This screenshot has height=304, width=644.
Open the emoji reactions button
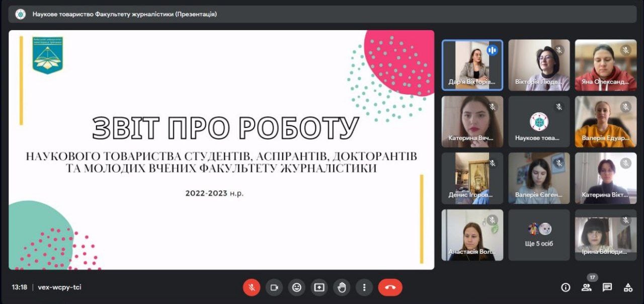tap(297, 287)
